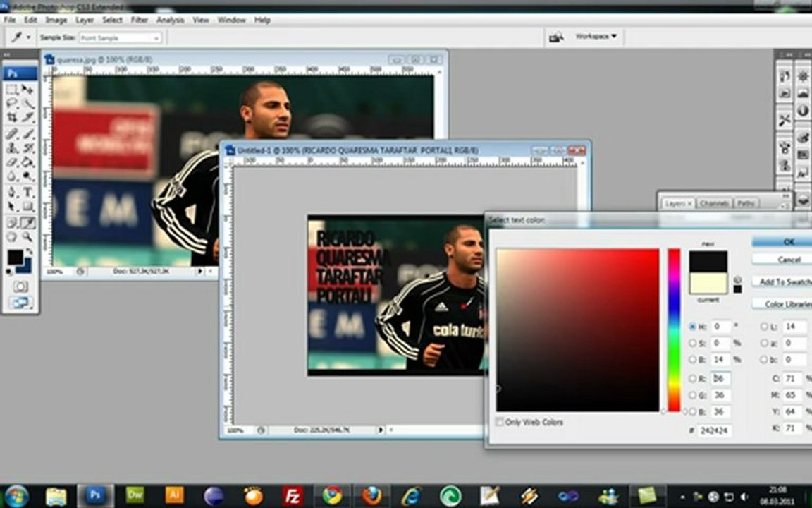Image resolution: width=812 pixels, height=508 pixels.
Task: Open the File menu
Action: coord(9,20)
